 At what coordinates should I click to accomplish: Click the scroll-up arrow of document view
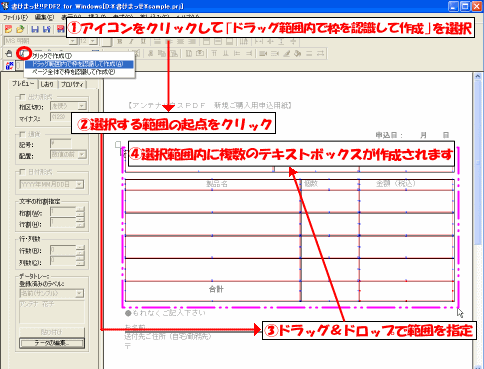(x=477, y=77)
